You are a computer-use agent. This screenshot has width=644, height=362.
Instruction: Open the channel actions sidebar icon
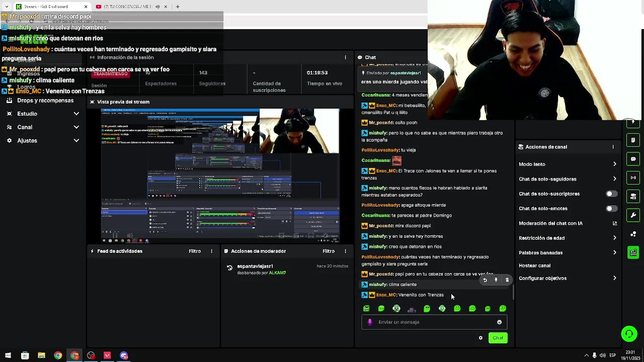(x=633, y=196)
